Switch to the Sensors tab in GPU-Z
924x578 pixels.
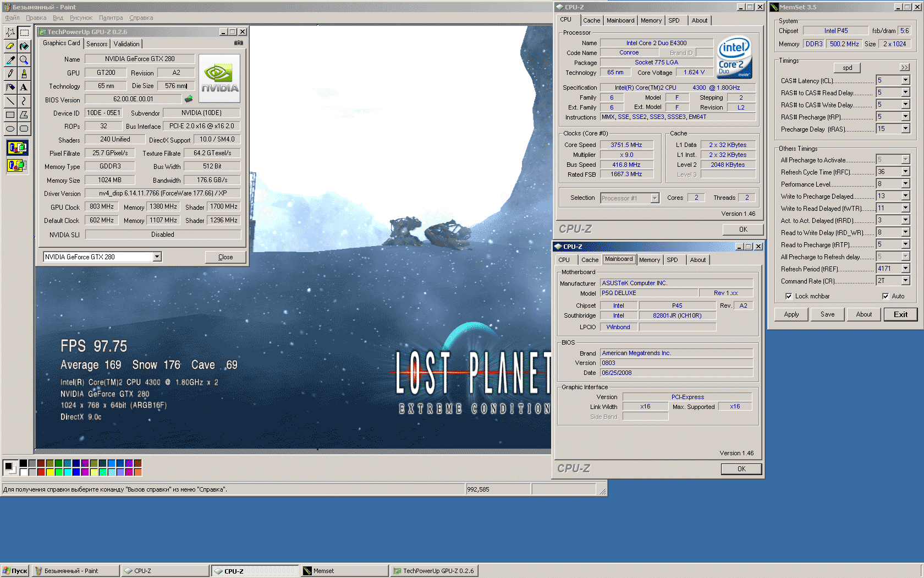tap(97, 44)
